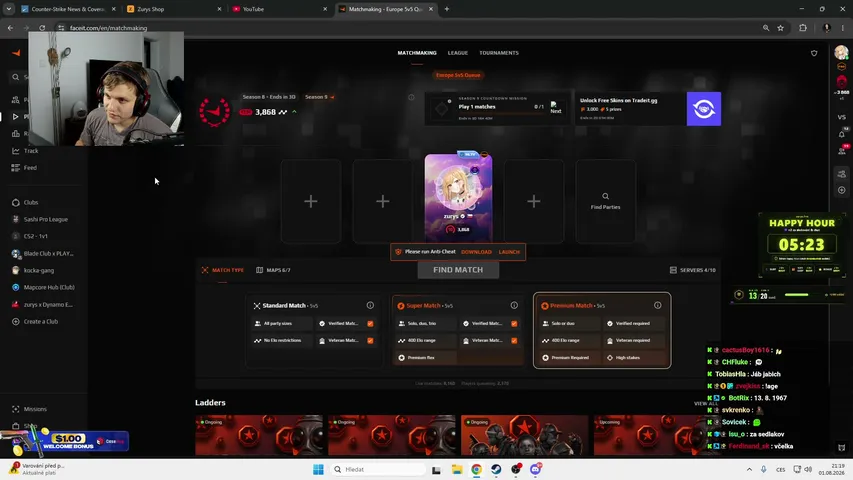Open the Feed icon in sidebar
Viewport: 853px width, 480px height.
coord(15,168)
